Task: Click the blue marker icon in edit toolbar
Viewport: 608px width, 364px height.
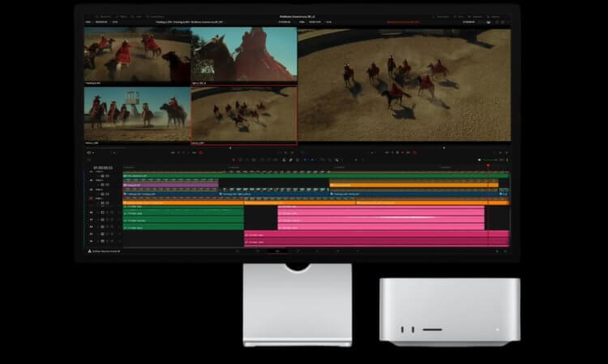Action: (313, 160)
